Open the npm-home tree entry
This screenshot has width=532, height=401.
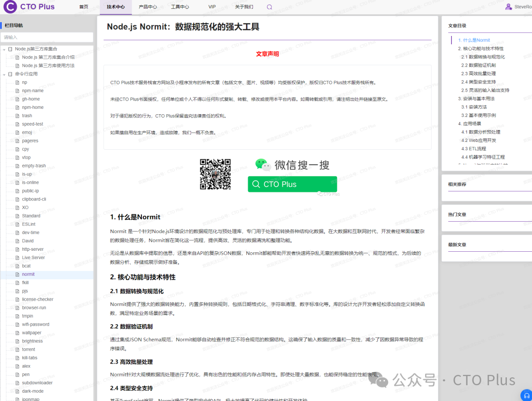(33, 107)
